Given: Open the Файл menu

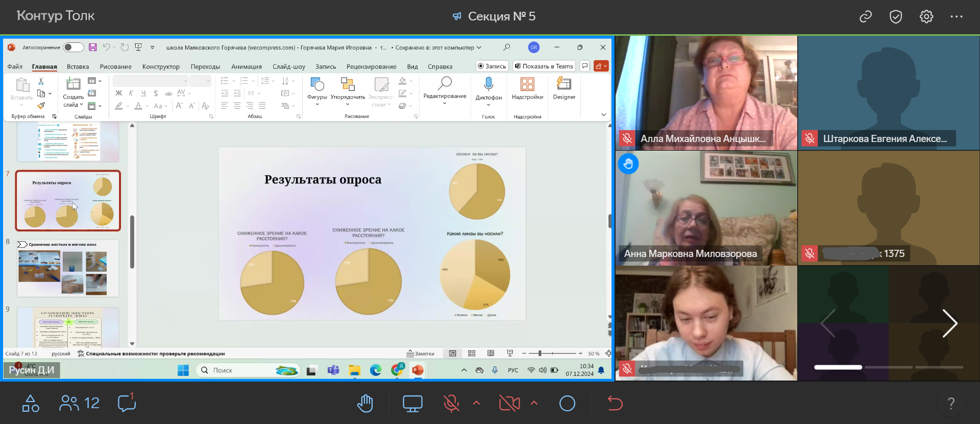Looking at the screenshot, I should (x=15, y=66).
